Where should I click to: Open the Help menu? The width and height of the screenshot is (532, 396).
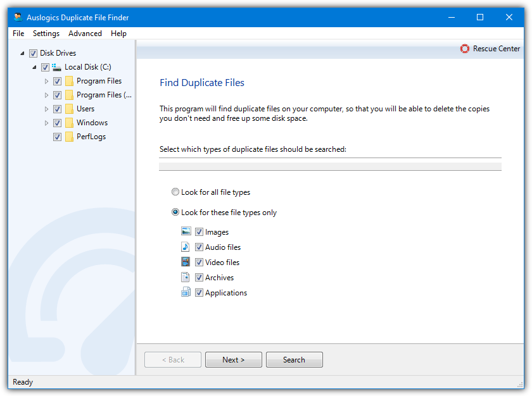point(118,33)
